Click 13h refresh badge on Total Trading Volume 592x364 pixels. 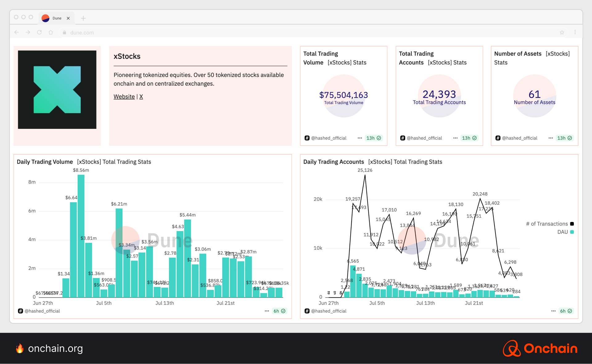click(374, 138)
